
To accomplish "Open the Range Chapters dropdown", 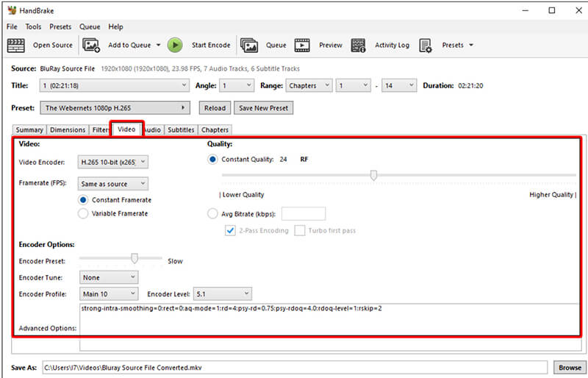I will 309,85.
